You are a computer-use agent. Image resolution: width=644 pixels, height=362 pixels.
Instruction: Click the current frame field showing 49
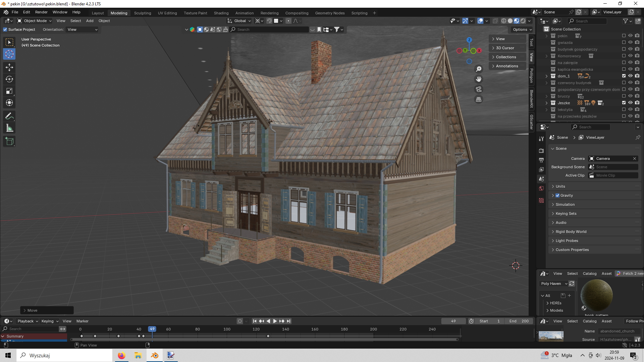[x=453, y=321]
